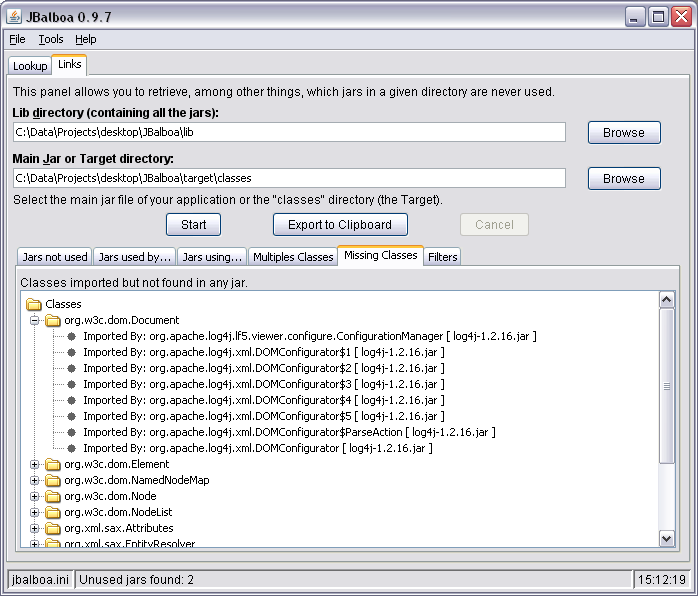Select the 'DOMConfigurator$ParseAction' Imported By row
Viewport: 698px width, 596px height.
coord(289,433)
